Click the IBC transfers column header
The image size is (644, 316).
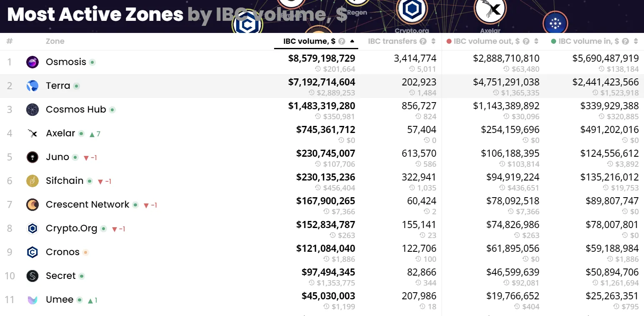(392, 41)
